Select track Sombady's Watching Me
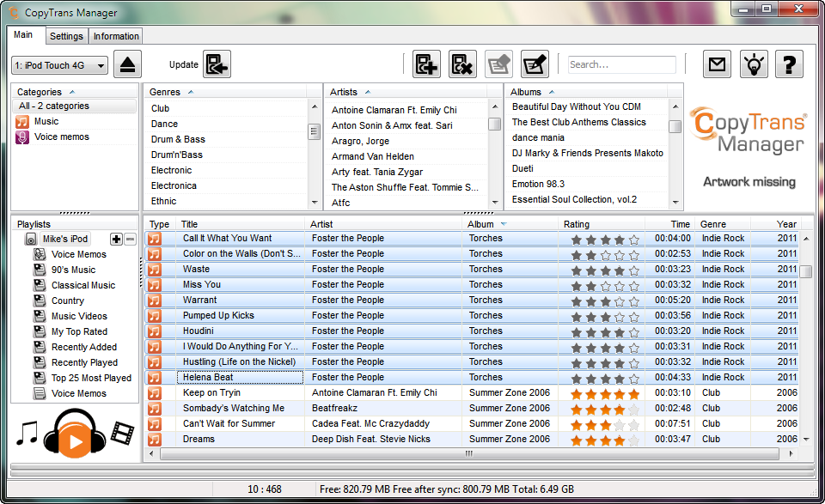 click(x=234, y=409)
